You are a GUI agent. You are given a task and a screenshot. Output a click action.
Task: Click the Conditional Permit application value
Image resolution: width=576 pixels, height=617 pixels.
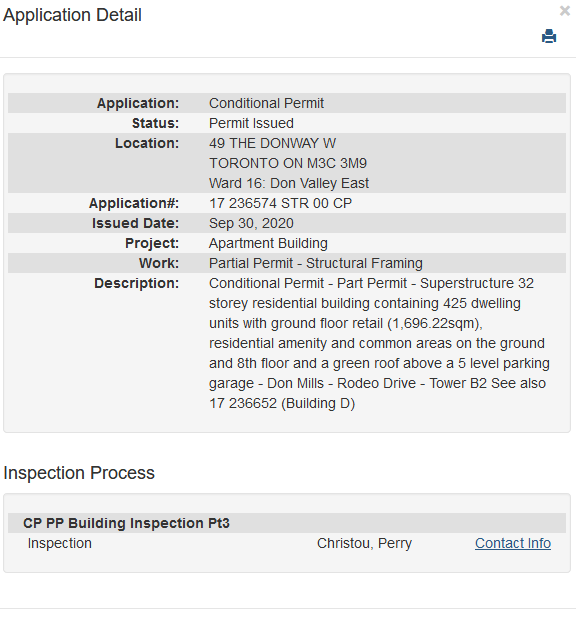tap(266, 103)
